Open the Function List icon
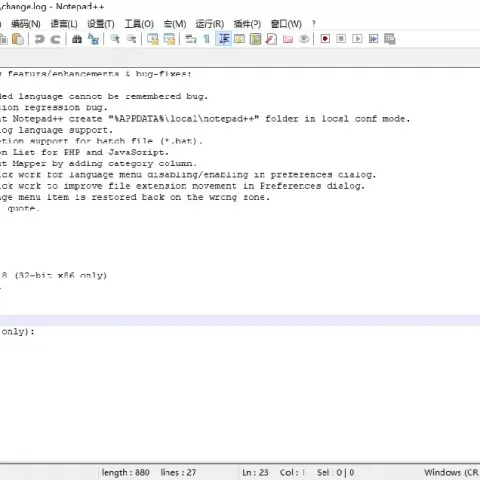This screenshot has height=480, width=480. (271, 39)
